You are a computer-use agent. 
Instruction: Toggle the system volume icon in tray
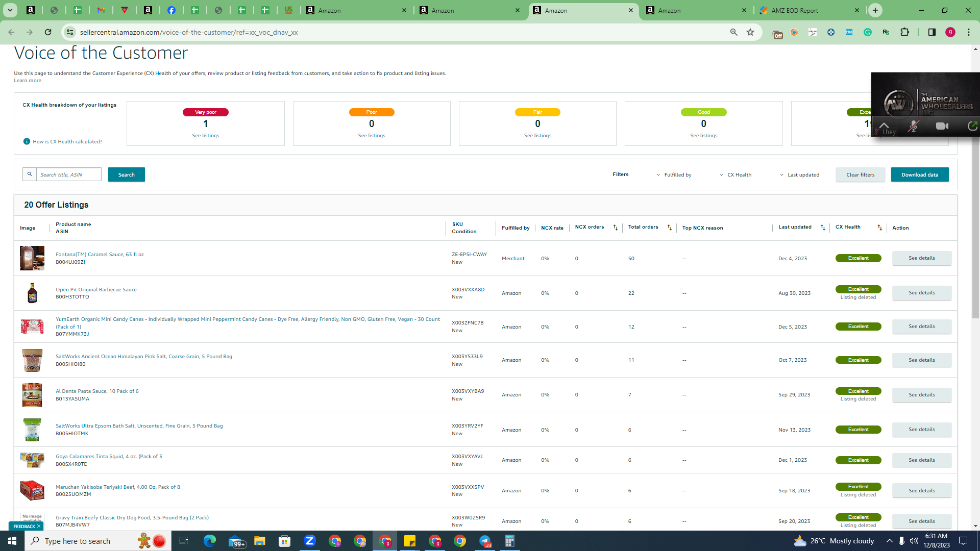(x=914, y=541)
